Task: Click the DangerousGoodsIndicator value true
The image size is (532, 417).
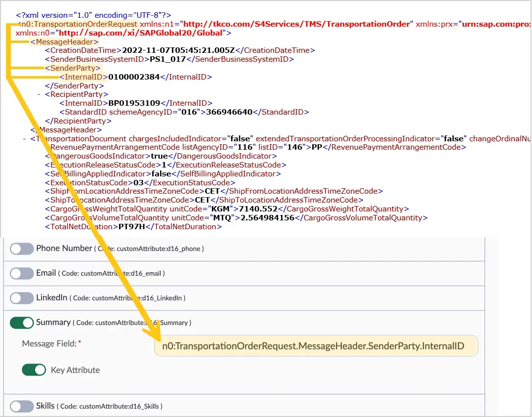Action: (x=160, y=156)
